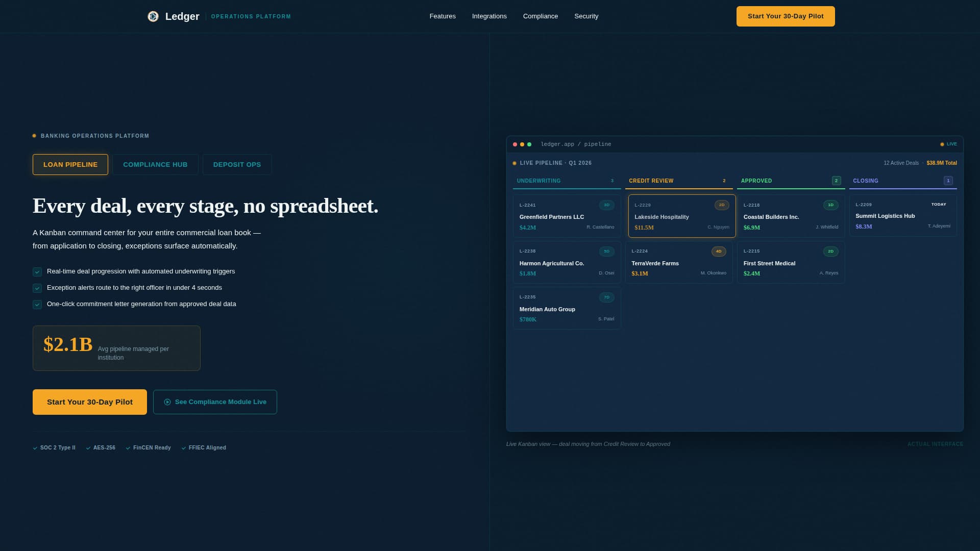Click the yellow dot in the mock window bar

tap(522, 144)
